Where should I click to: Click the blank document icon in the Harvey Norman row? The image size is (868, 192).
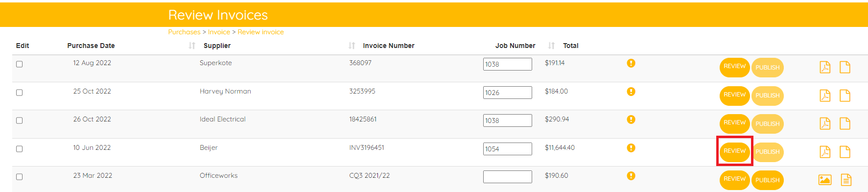[845, 96]
